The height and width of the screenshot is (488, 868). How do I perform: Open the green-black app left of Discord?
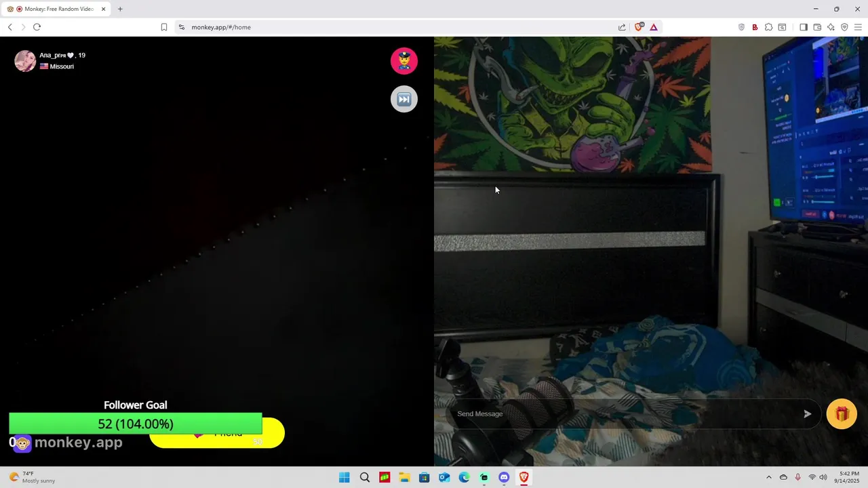(x=484, y=477)
